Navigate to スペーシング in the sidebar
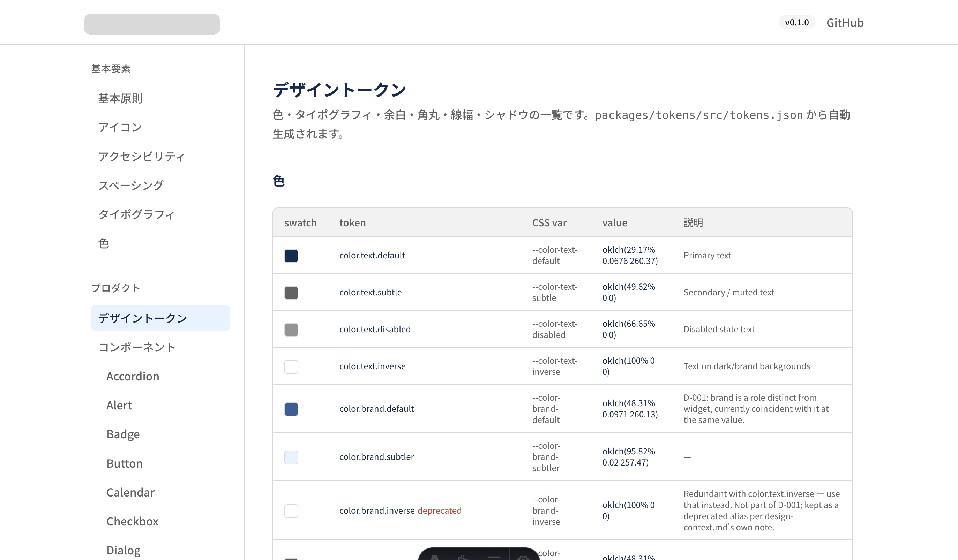 click(x=131, y=186)
